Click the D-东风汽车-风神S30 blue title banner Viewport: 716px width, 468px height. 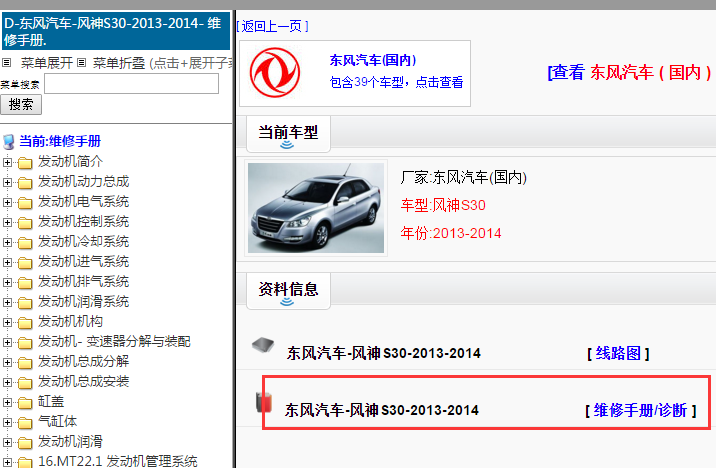tap(116, 31)
